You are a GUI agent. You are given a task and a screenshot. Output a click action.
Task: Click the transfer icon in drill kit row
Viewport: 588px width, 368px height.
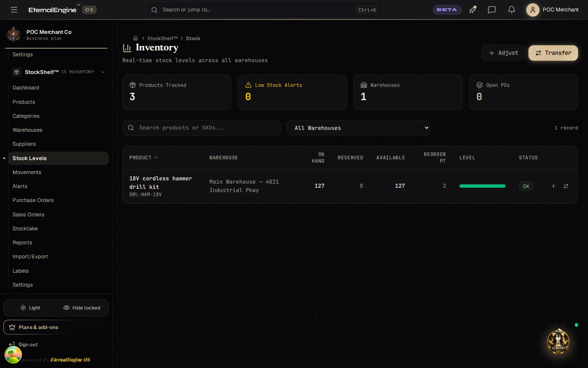(x=566, y=186)
